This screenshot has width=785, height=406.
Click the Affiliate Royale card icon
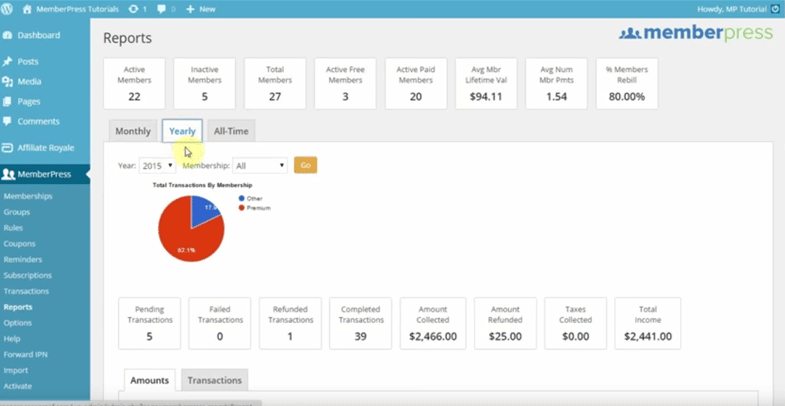[x=7, y=148]
